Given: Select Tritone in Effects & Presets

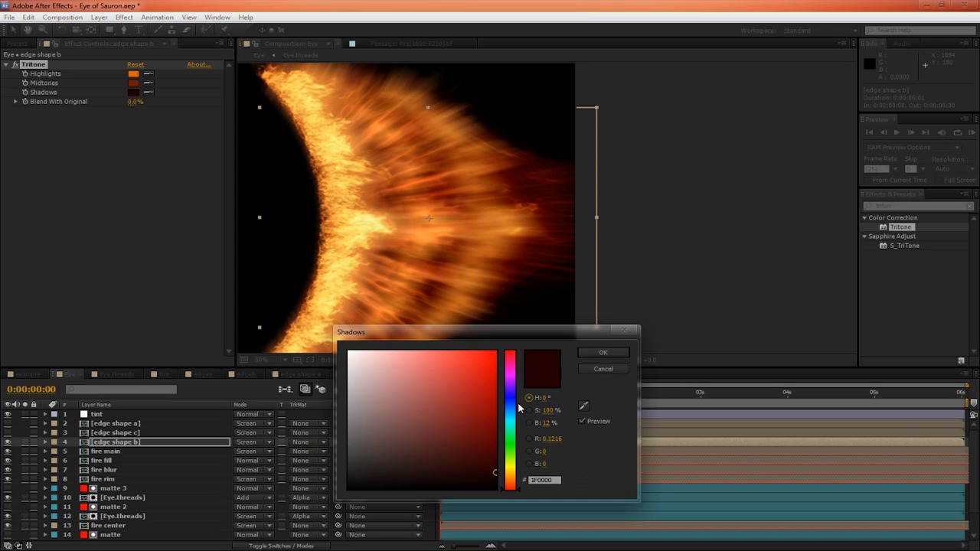Looking at the screenshot, I should click(x=900, y=227).
